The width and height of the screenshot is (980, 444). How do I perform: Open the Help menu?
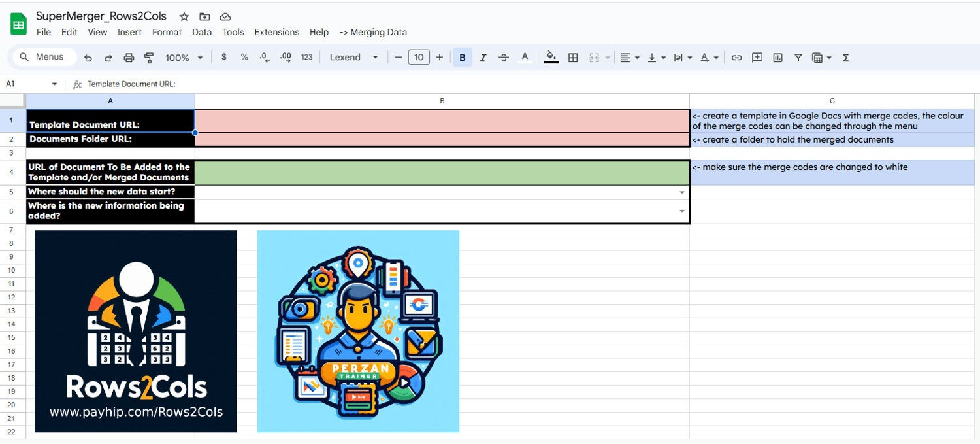pos(319,32)
